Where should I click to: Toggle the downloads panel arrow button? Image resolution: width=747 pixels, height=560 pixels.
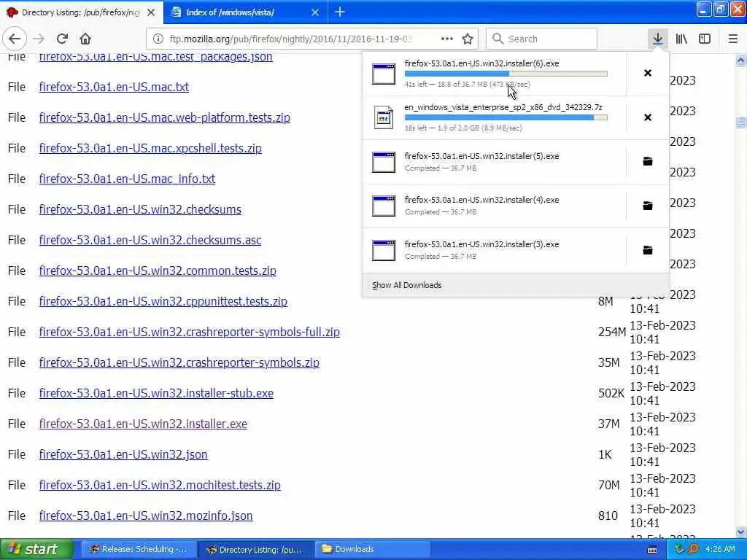[x=657, y=39]
